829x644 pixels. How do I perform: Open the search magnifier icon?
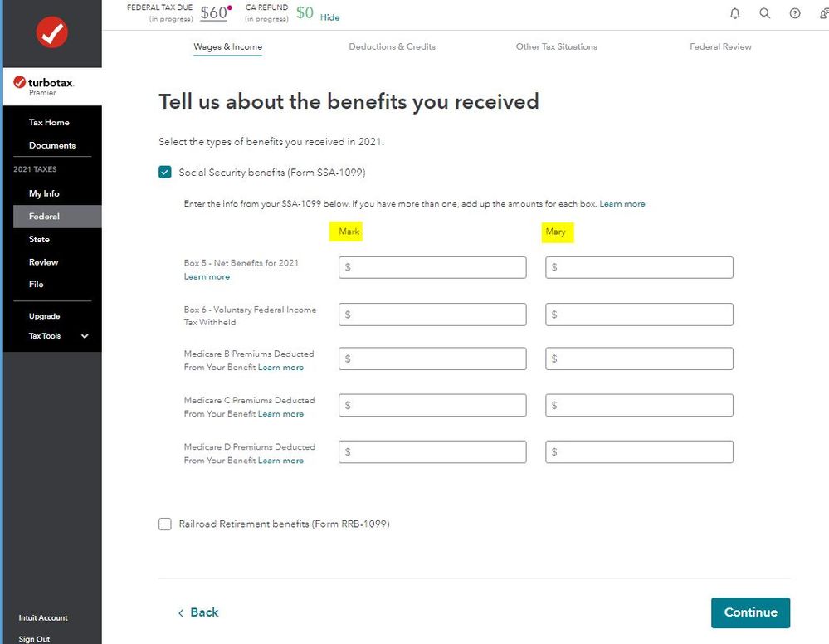(x=764, y=13)
